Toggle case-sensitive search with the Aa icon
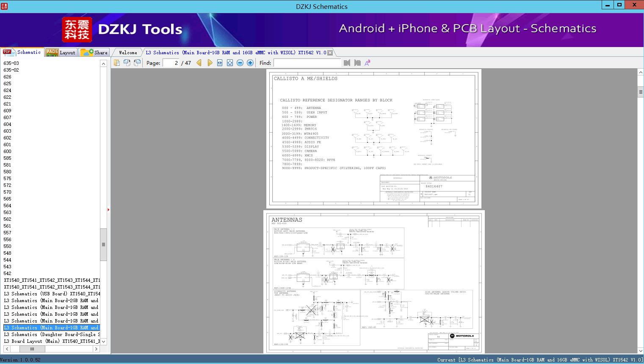Image resolution: width=644 pixels, height=364 pixels. pyautogui.click(x=368, y=62)
